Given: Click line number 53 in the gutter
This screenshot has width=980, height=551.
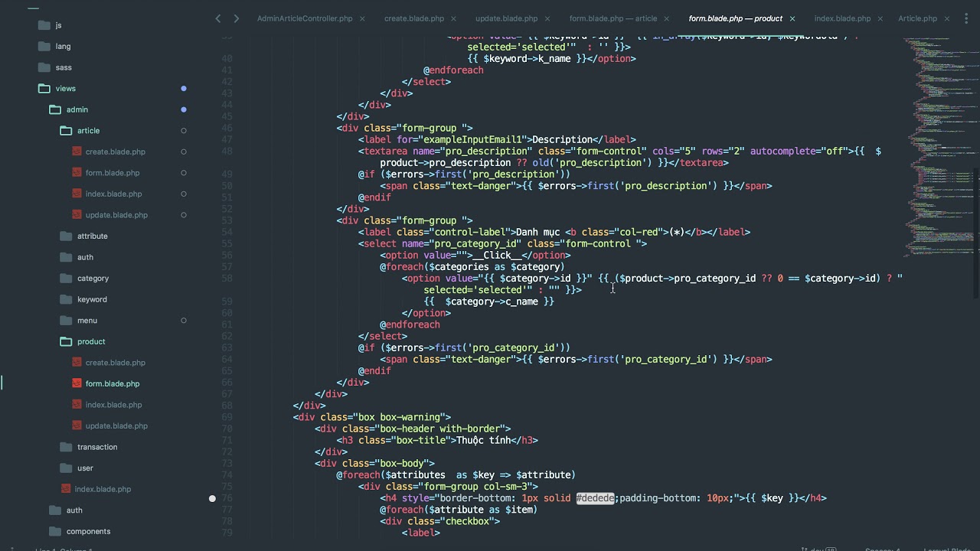Looking at the screenshot, I should (x=227, y=220).
